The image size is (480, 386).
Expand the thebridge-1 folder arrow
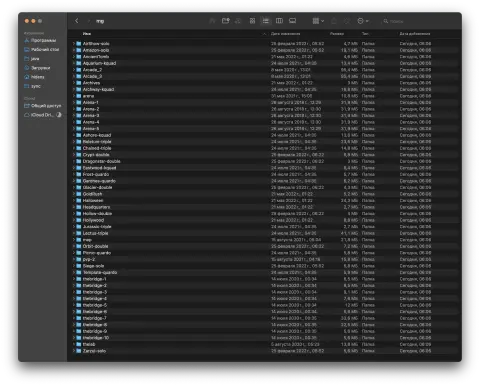click(74, 279)
